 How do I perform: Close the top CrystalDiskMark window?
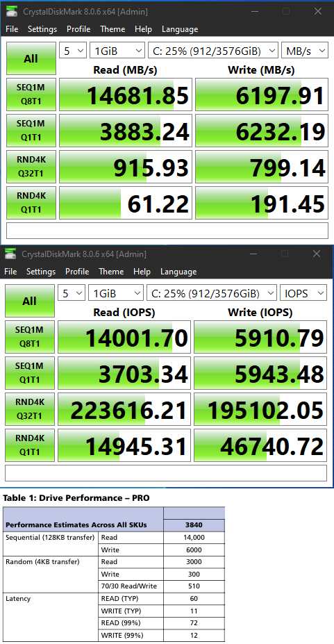pyautogui.click(x=317, y=12)
